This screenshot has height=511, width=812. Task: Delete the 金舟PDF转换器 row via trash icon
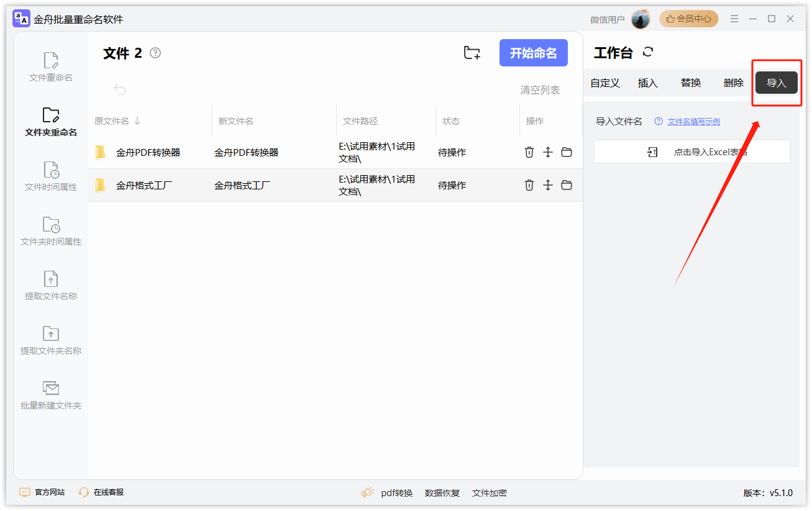click(529, 152)
